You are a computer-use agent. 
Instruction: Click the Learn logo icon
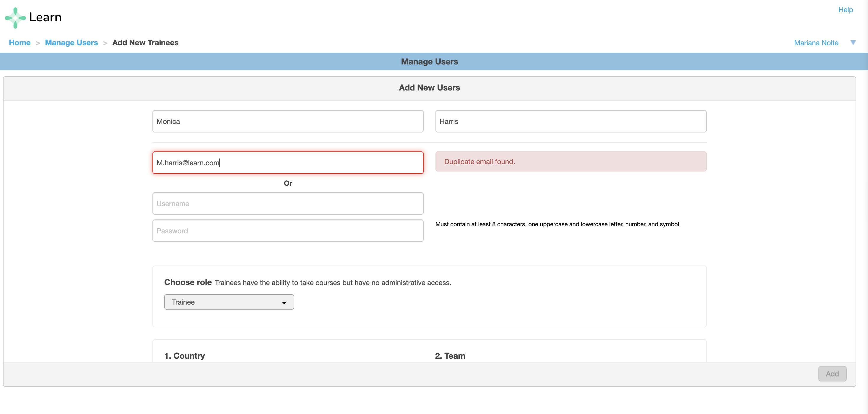(15, 18)
